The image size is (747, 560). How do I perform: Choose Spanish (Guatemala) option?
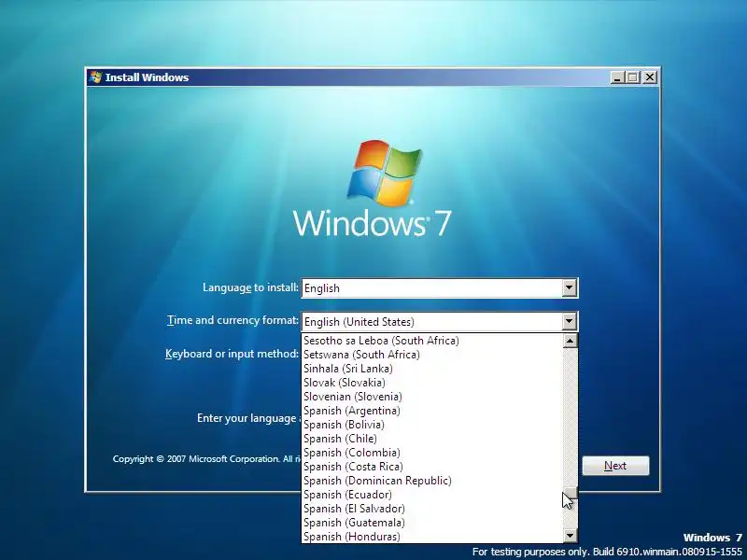click(x=432, y=523)
